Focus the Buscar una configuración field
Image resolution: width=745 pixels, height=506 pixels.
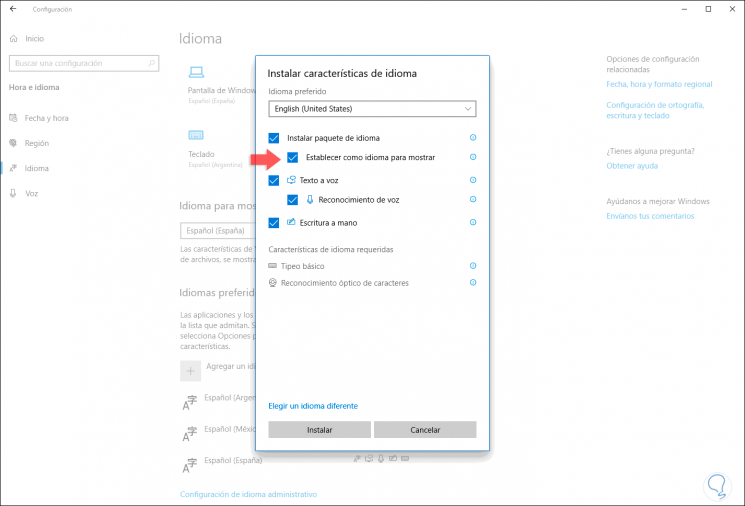(x=84, y=63)
